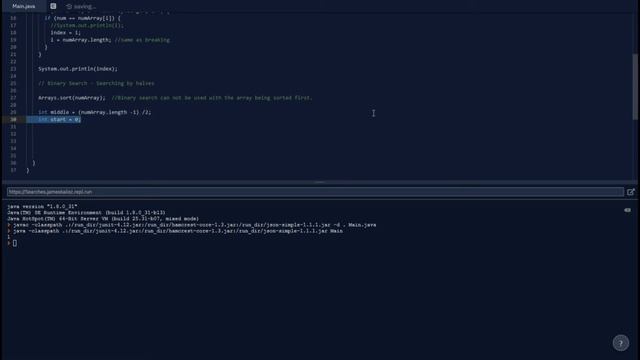640x360 pixels.
Task: Click the 'int middle' declaration line
Action: pyautogui.click(x=94, y=112)
